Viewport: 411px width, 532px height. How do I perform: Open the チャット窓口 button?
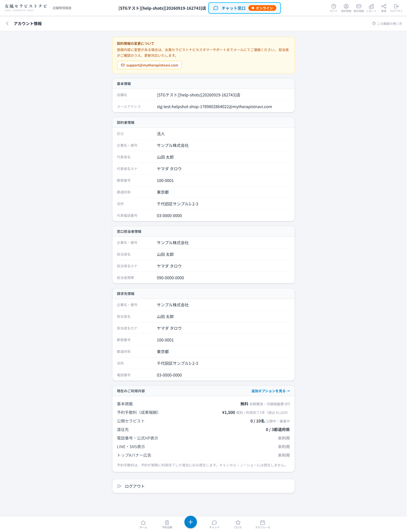click(x=244, y=8)
